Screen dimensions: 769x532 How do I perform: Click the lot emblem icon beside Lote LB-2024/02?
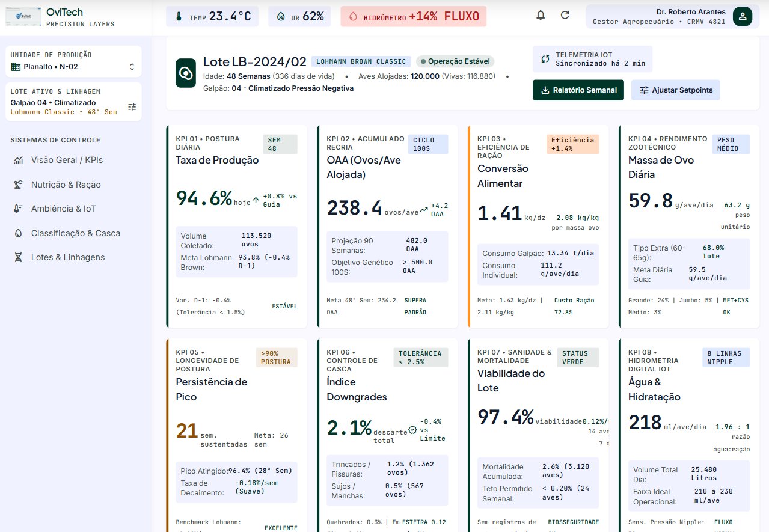coord(186,73)
